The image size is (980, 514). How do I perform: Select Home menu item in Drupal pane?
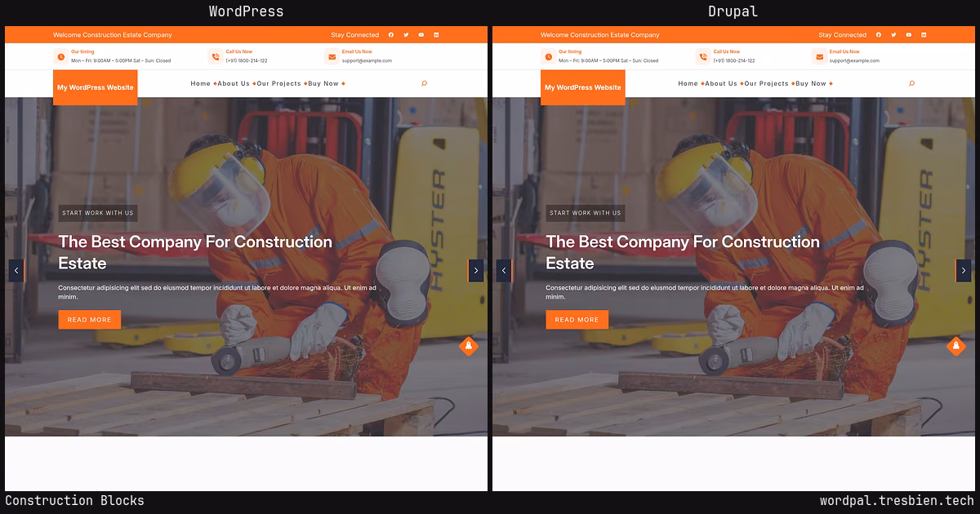(x=688, y=83)
